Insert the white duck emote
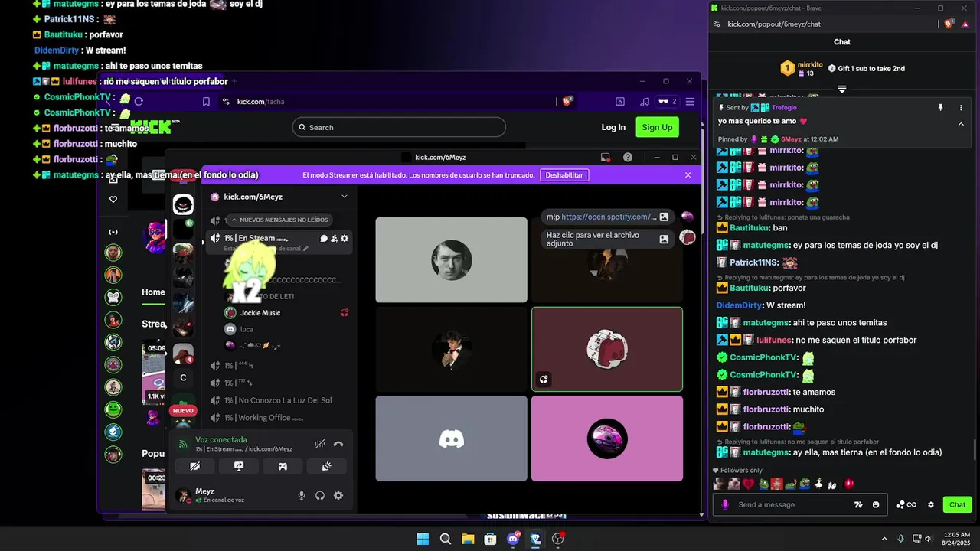 [x=818, y=484]
